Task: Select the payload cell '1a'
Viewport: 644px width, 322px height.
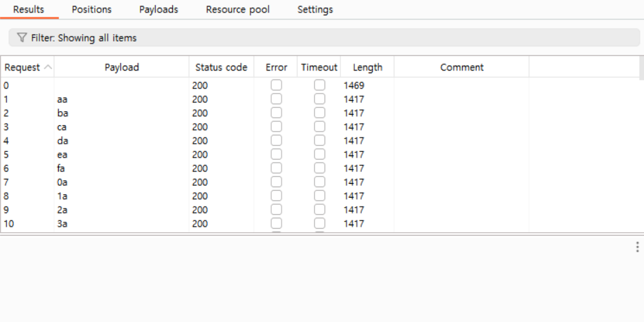Action: 62,196
